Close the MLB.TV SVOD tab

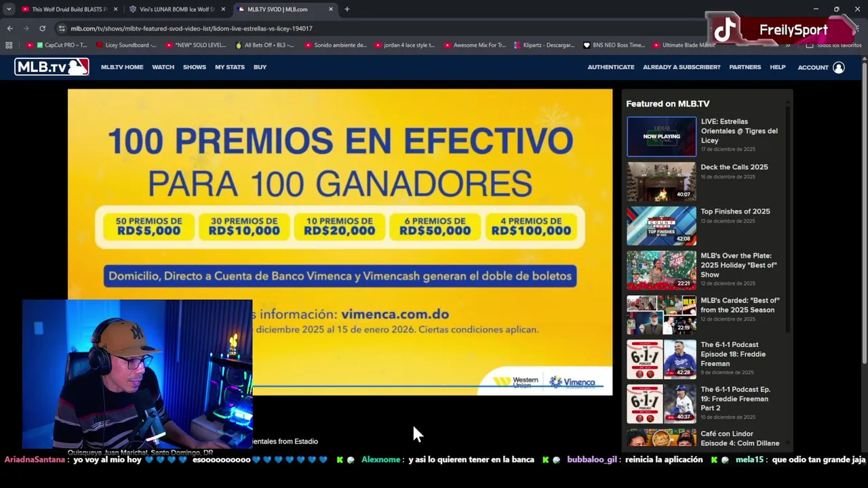coord(331,9)
